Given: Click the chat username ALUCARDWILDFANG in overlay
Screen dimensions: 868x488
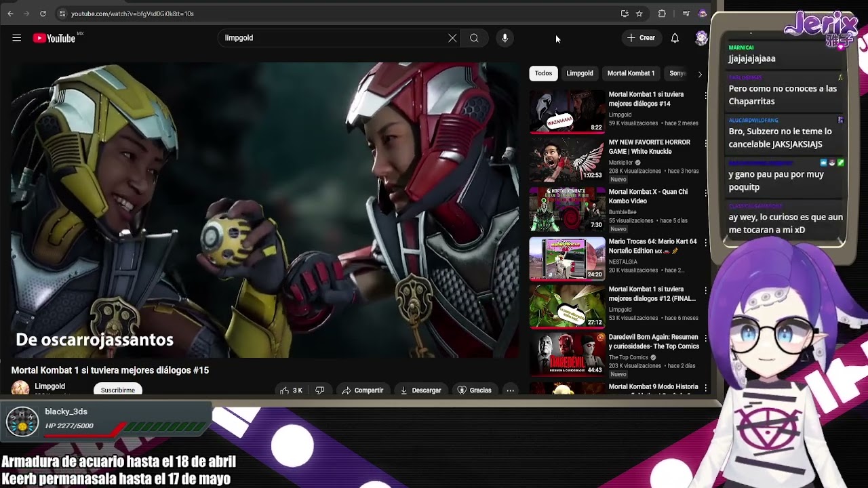Looking at the screenshot, I should (x=753, y=121).
